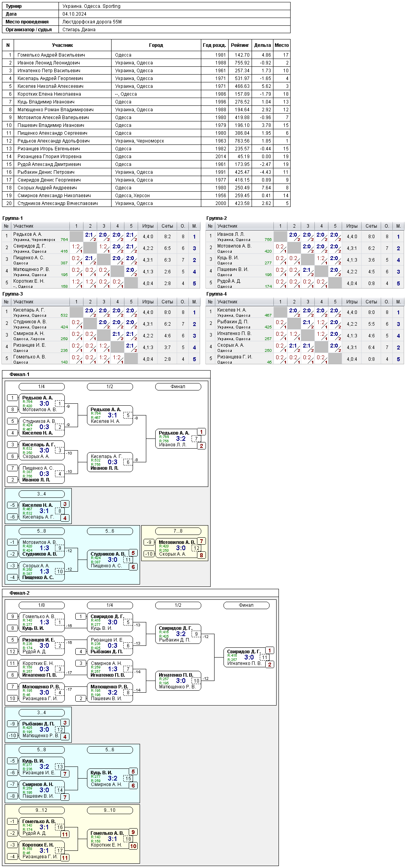This screenshot has width=408, height=868.
Task: Click the Участник column header in participants table
Action: point(63,45)
